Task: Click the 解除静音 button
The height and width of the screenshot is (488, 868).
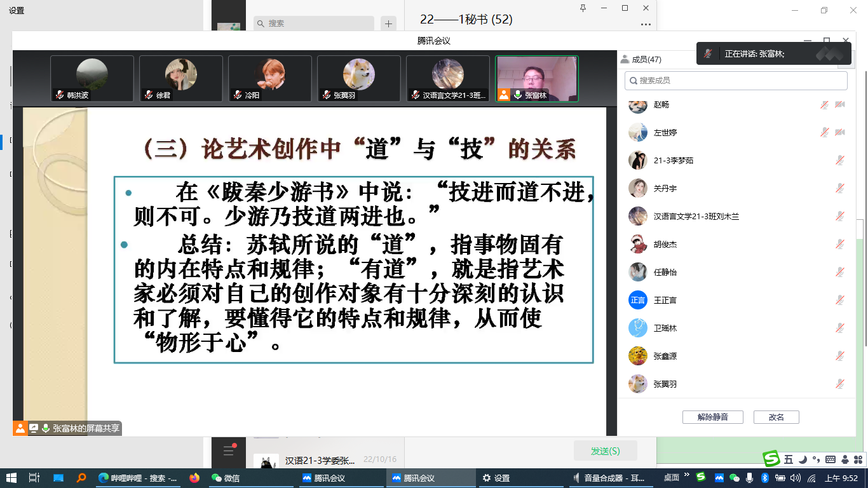Action: (712, 417)
